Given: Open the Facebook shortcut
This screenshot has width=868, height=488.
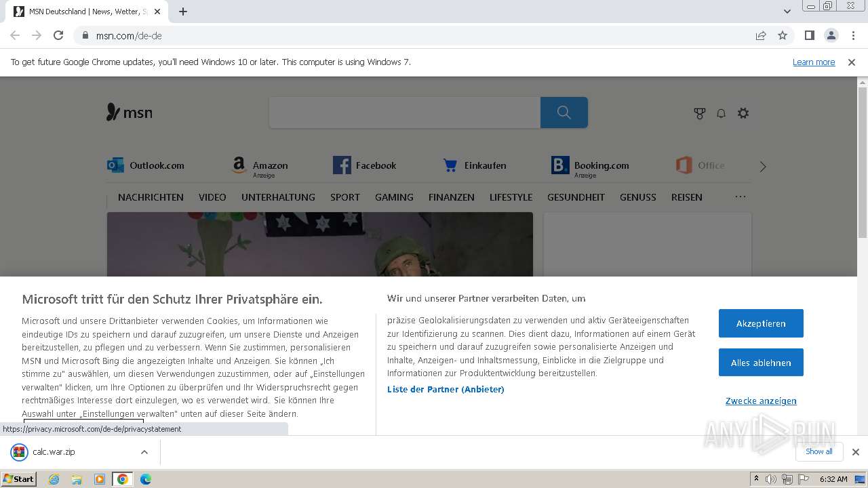Looking at the screenshot, I should [365, 165].
